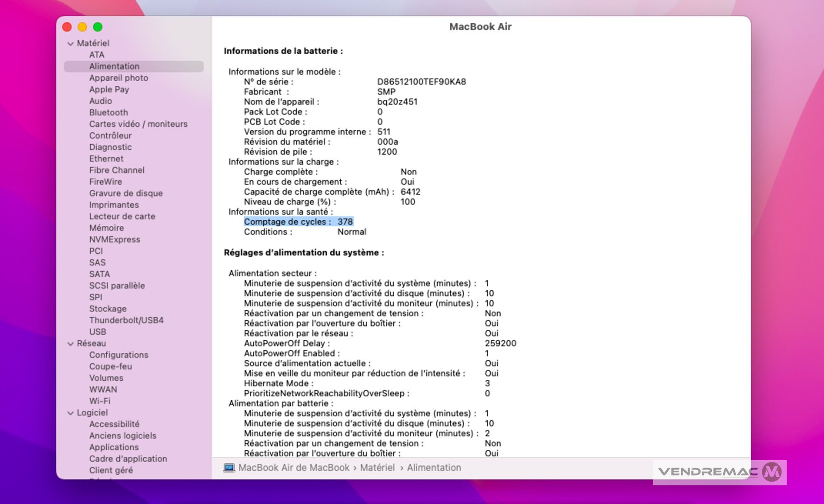
Task: Collapse the Matériel section chevron
Action: (x=70, y=43)
